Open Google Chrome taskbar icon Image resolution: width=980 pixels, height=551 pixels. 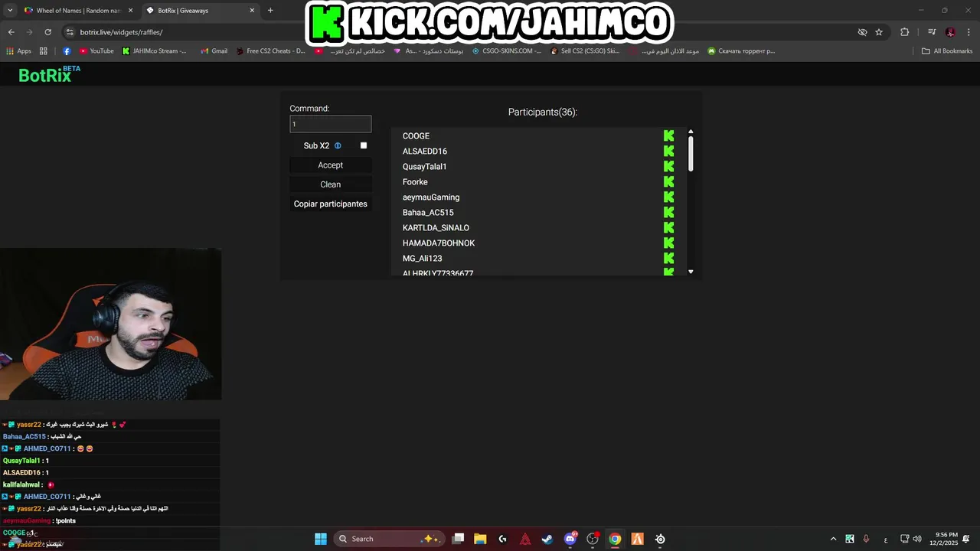[x=615, y=539]
